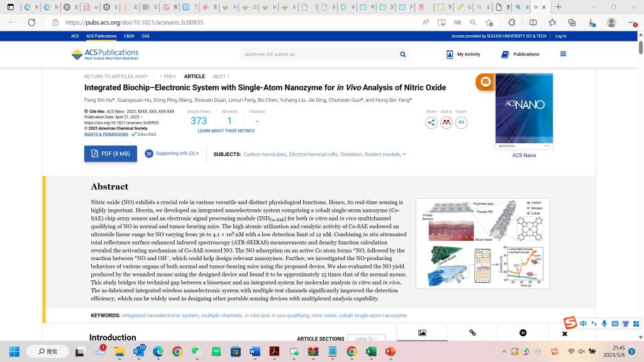Click the Rights & Permissions link

[x=106, y=134]
